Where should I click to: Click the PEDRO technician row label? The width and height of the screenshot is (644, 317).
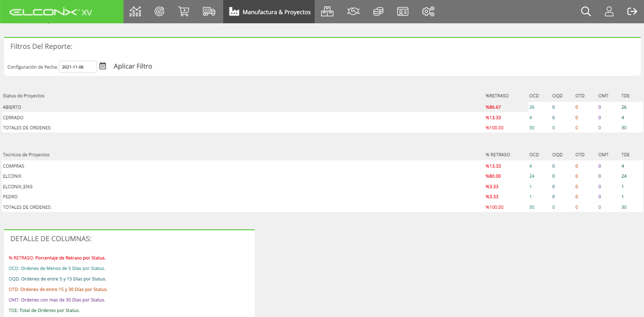coord(10,196)
